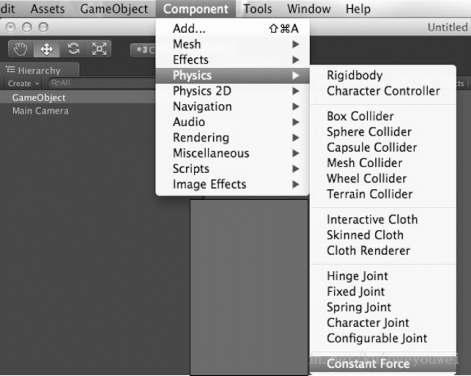
Task: Click the Hierarchy search field
Action: point(102,83)
